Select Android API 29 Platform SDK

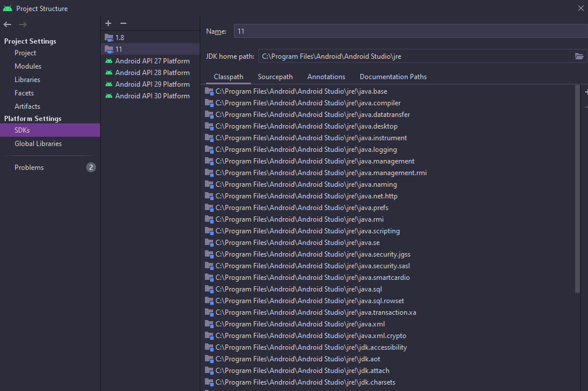150,84
